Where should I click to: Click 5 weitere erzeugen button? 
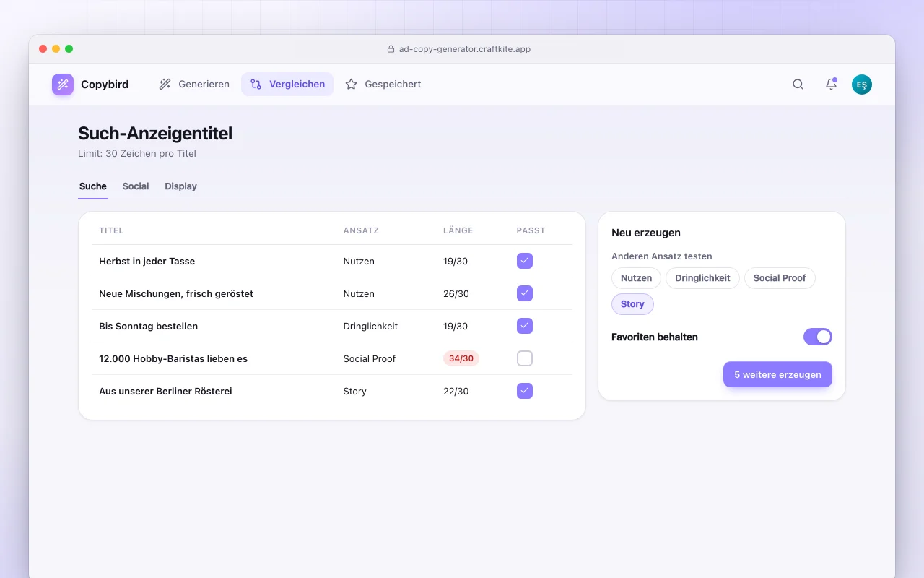[x=777, y=374]
